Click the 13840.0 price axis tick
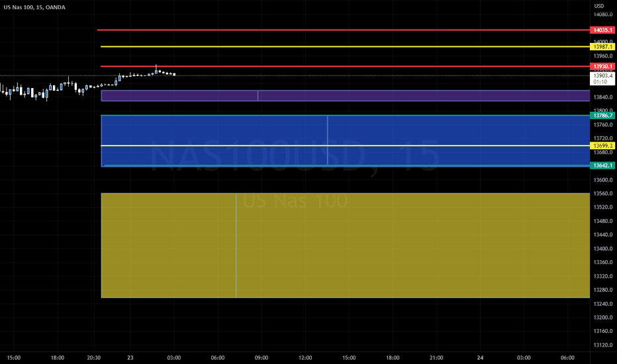 point(603,97)
